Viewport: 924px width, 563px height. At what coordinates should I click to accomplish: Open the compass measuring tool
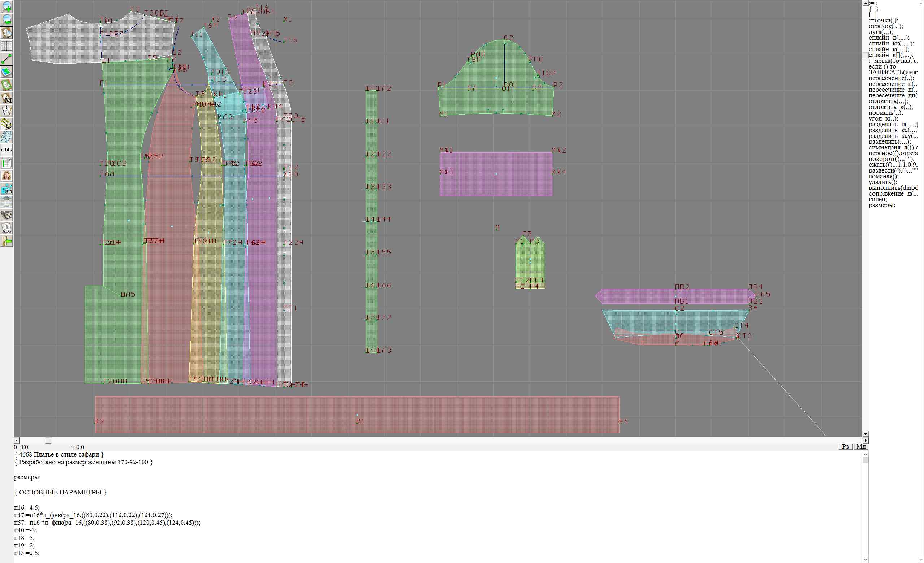coord(7,111)
